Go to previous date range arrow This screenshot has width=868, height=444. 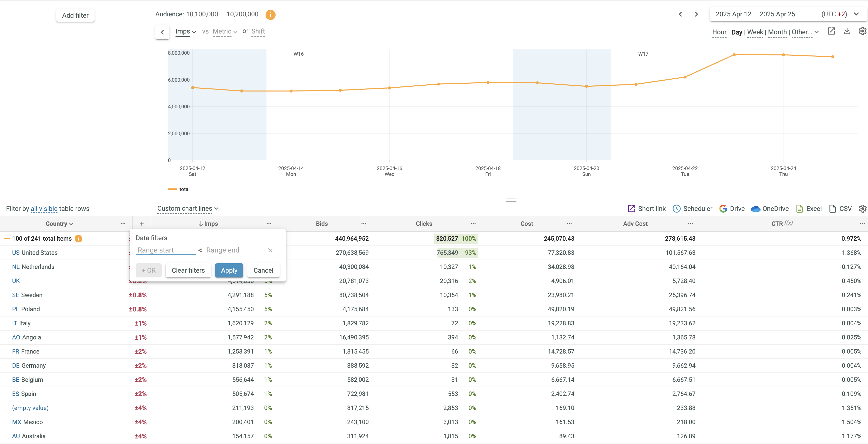click(680, 14)
